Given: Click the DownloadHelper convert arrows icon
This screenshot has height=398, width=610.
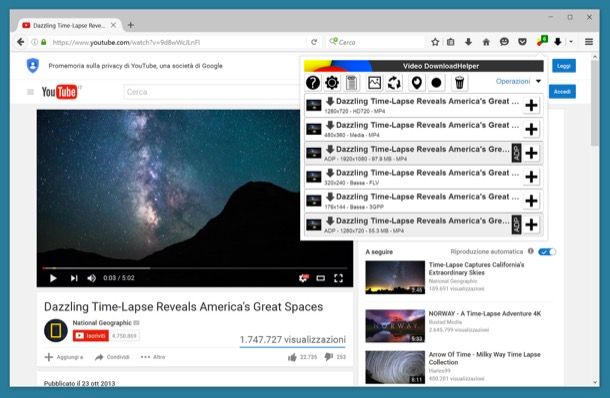Looking at the screenshot, I should pos(394,82).
